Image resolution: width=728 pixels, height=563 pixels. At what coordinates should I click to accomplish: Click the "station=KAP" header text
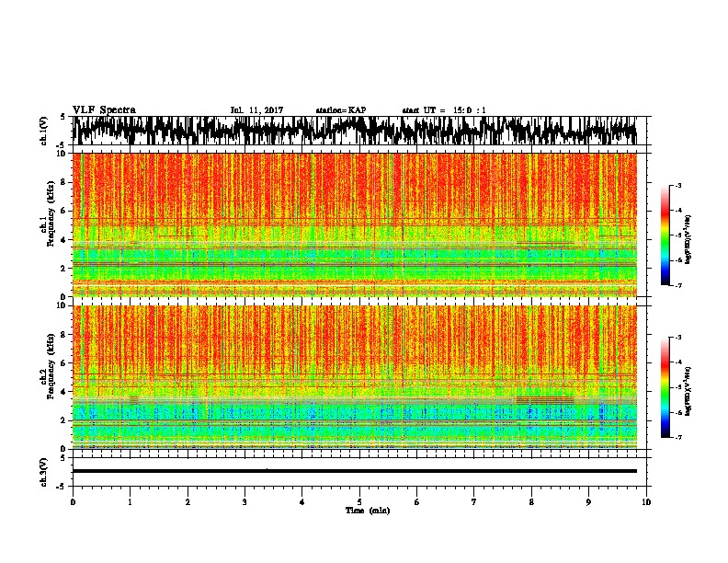coord(341,110)
